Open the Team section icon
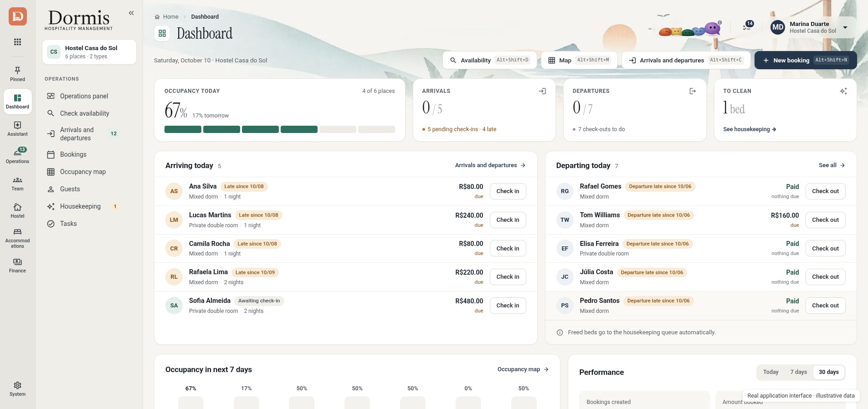 (17, 183)
